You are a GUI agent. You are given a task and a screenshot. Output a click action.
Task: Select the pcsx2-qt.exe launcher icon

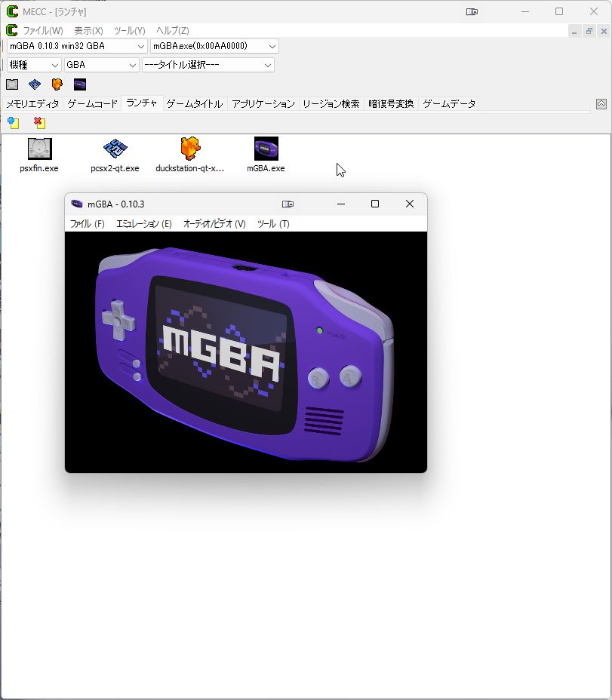[x=115, y=155]
